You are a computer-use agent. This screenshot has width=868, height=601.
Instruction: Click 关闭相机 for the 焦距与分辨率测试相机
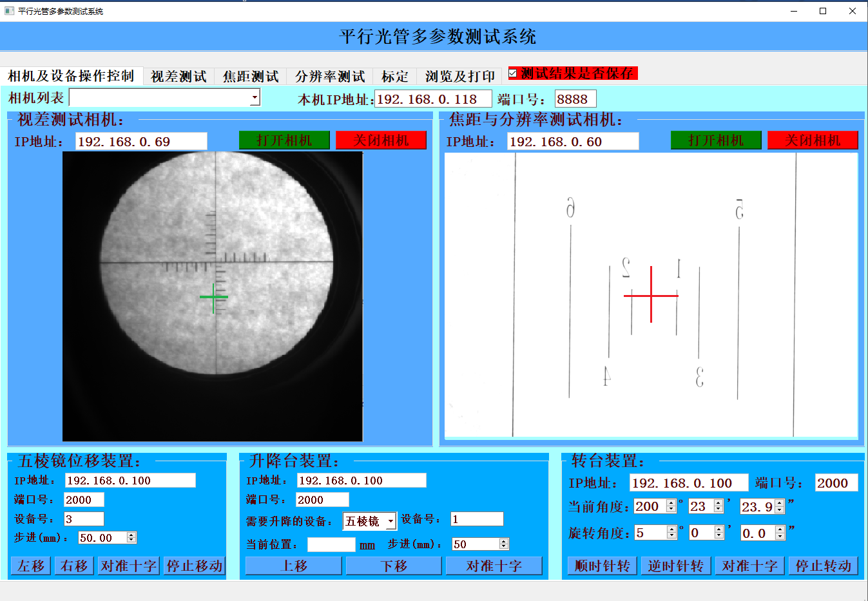[813, 140]
